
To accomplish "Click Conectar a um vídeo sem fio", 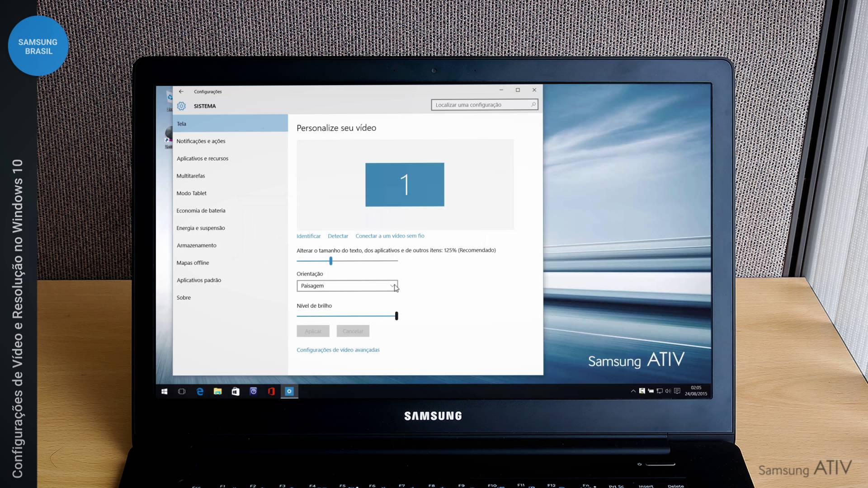I will [390, 236].
